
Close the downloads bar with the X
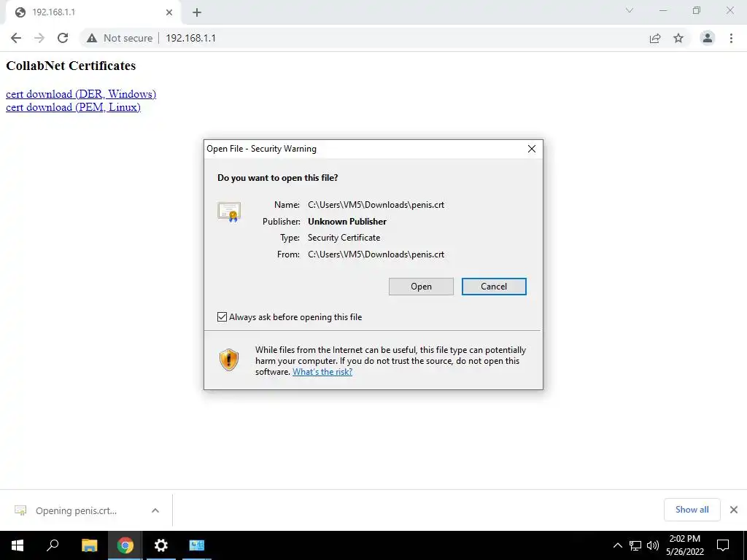734,510
